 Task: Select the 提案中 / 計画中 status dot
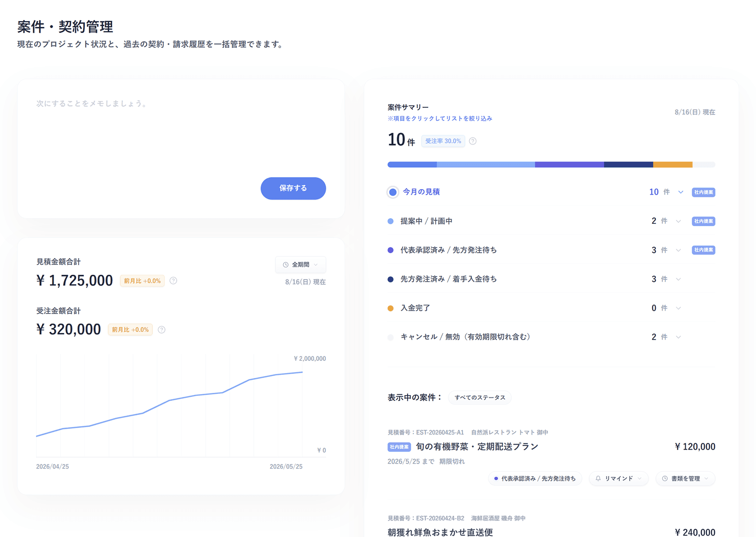point(390,221)
